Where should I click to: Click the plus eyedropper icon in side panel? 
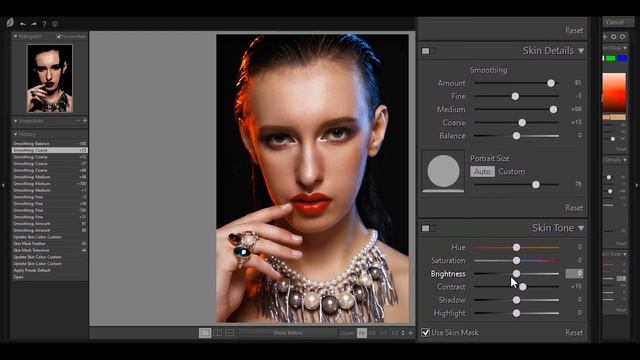pyautogui.click(x=605, y=37)
